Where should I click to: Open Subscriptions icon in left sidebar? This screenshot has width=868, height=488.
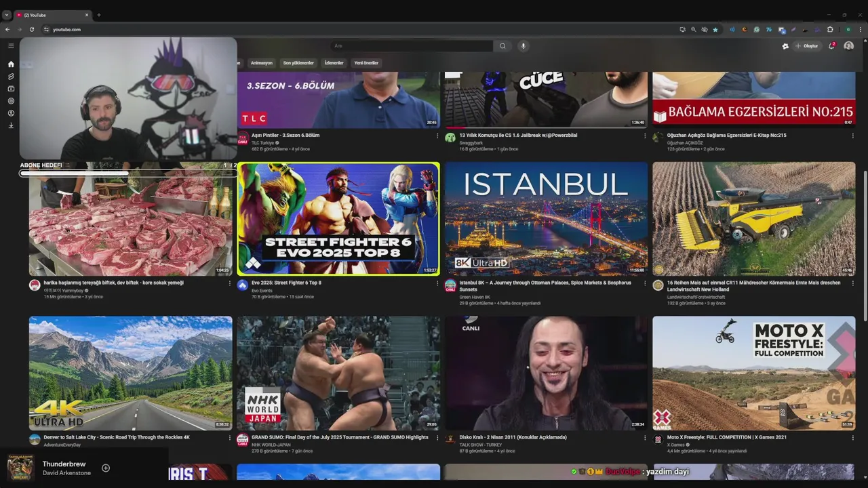point(11,89)
